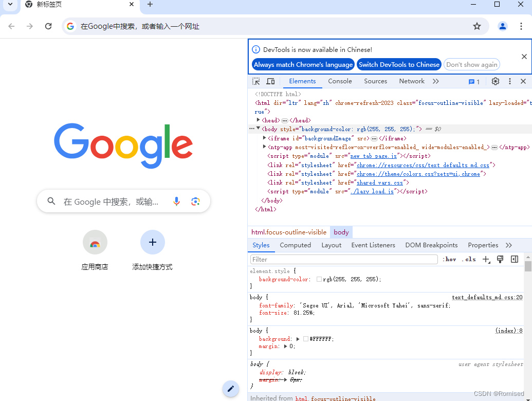This screenshot has width=532, height=401.
Task: Expand the ntp-app element node
Action: (264, 147)
